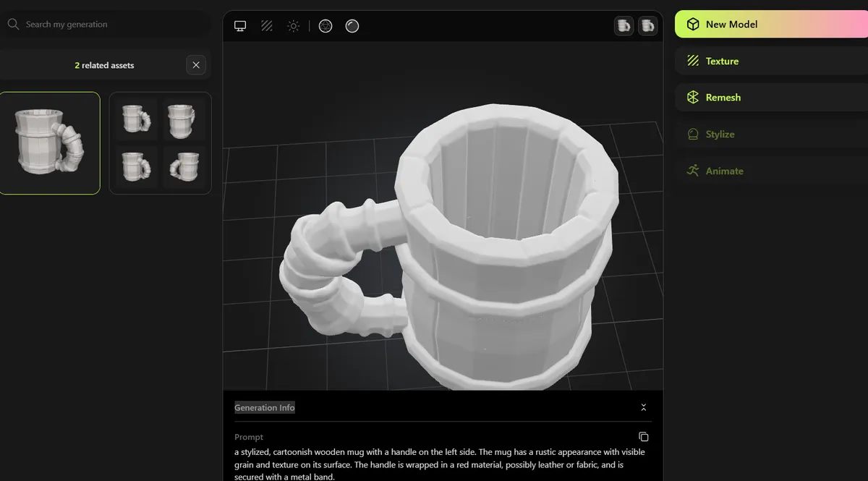The width and height of the screenshot is (868, 481).
Task: Select the solid sphere shading mode
Action: 352,26
